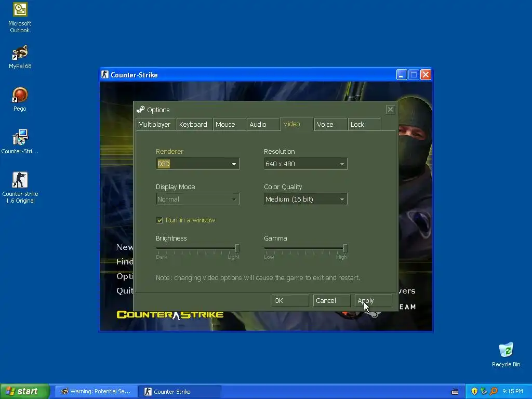
Task: Click Apply to save video settings
Action: coord(373,301)
